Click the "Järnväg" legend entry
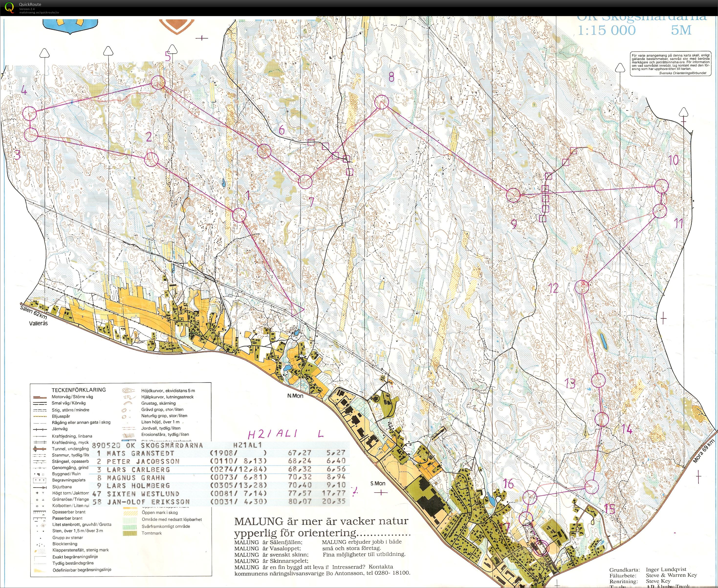 click(60, 429)
